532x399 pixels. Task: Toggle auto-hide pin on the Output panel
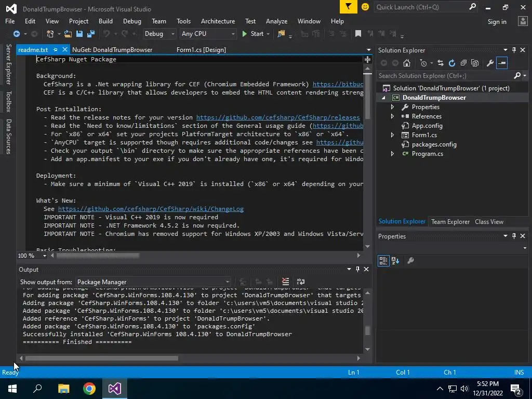[357, 269]
